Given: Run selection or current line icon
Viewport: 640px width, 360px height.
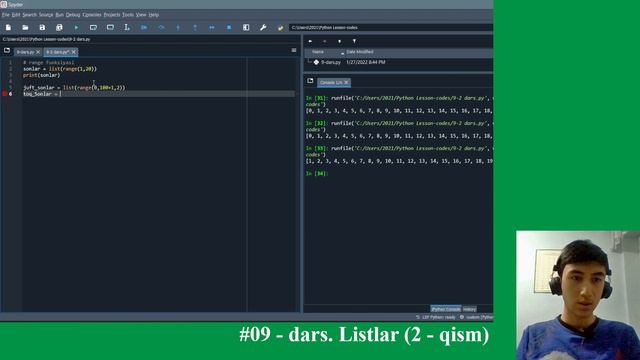Looking at the screenshot, I should pyautogui.click(x=127, y=27).
